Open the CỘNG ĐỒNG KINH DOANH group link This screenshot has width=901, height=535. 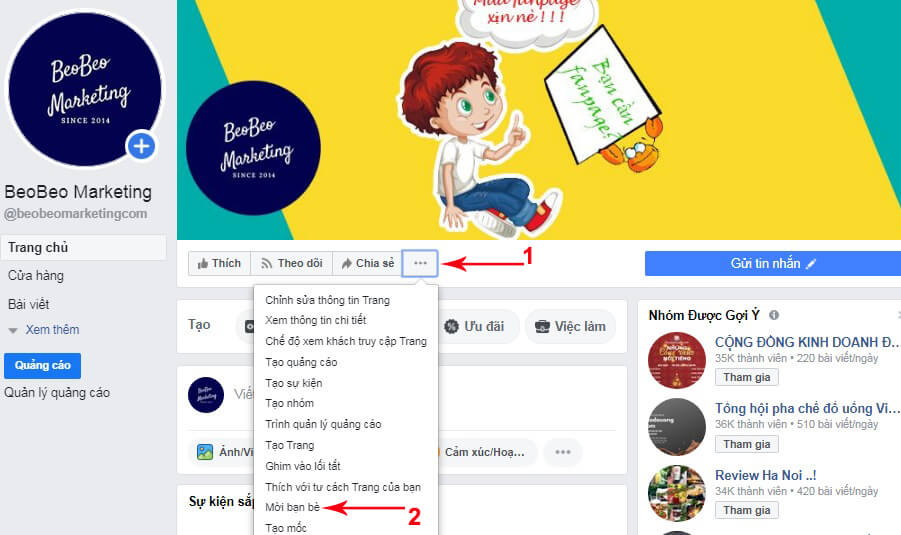point(807,342)
